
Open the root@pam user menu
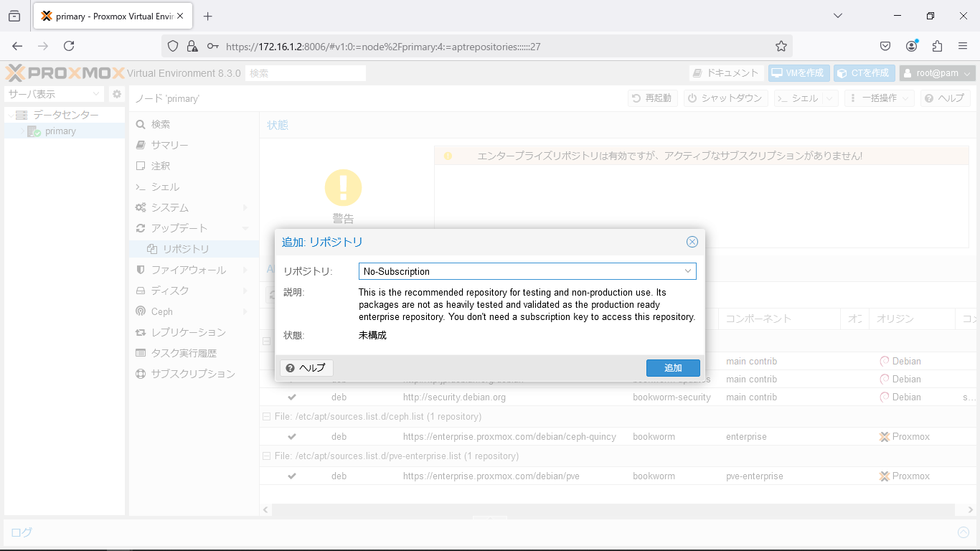pyautogui.click(x=938, y=73)
